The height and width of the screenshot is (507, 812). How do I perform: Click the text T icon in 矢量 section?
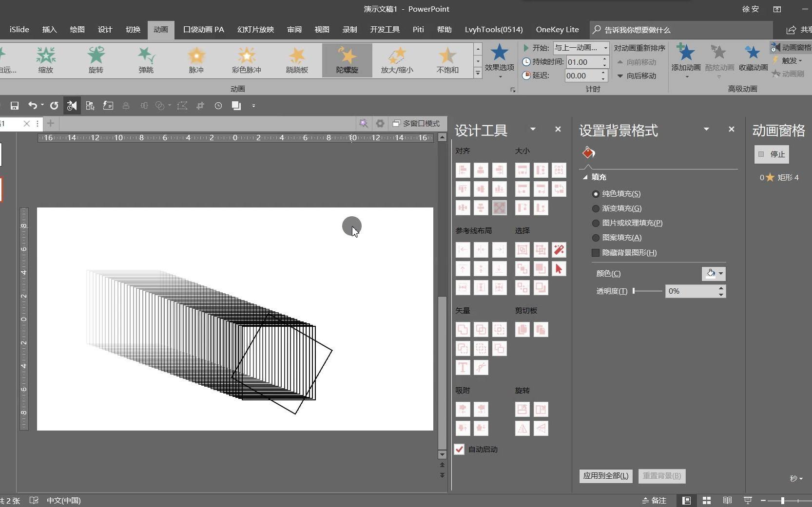point(463,367)
